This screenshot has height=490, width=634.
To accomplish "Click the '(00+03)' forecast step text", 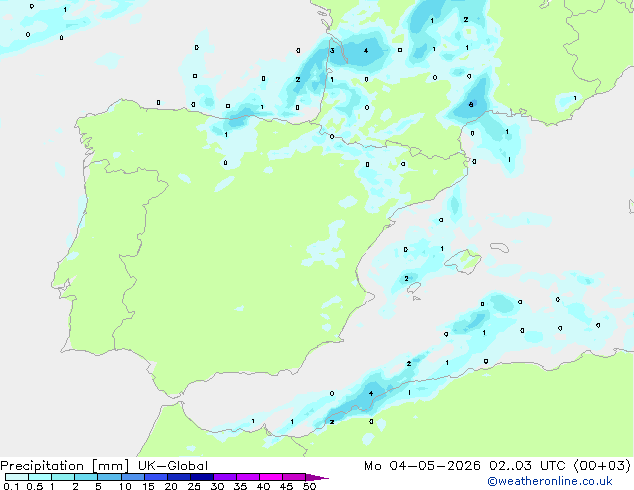I will coord(602,466).
